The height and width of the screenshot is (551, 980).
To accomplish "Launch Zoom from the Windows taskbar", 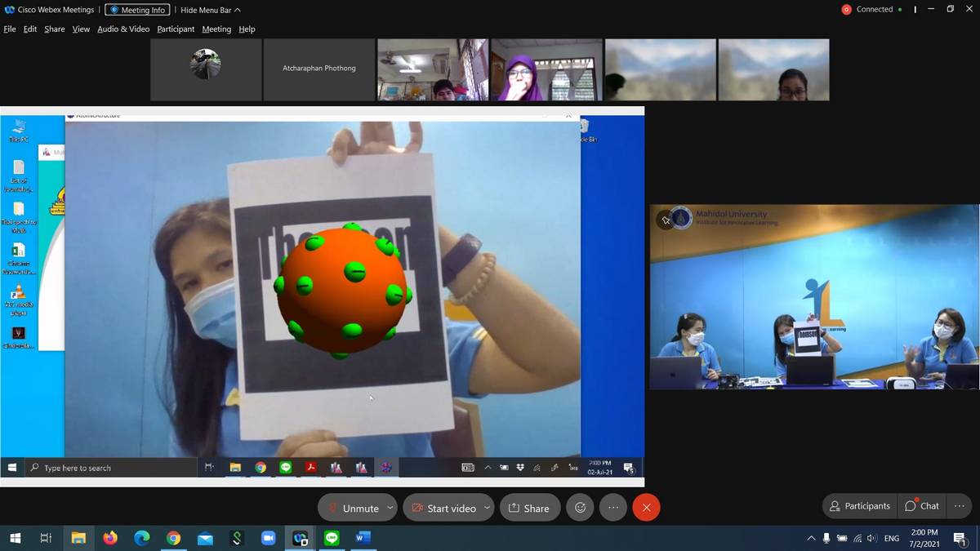I will [x=268, y=538].
